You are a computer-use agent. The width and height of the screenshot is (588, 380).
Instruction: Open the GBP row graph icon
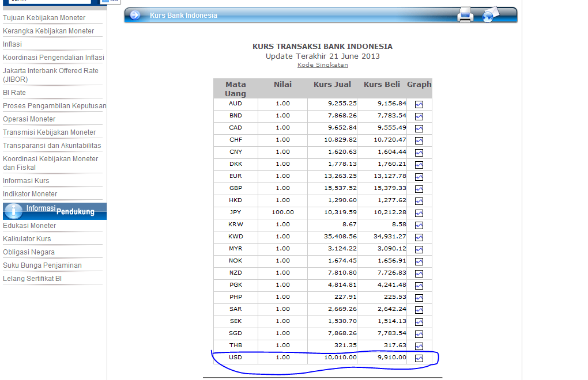[x=419, y=189]
